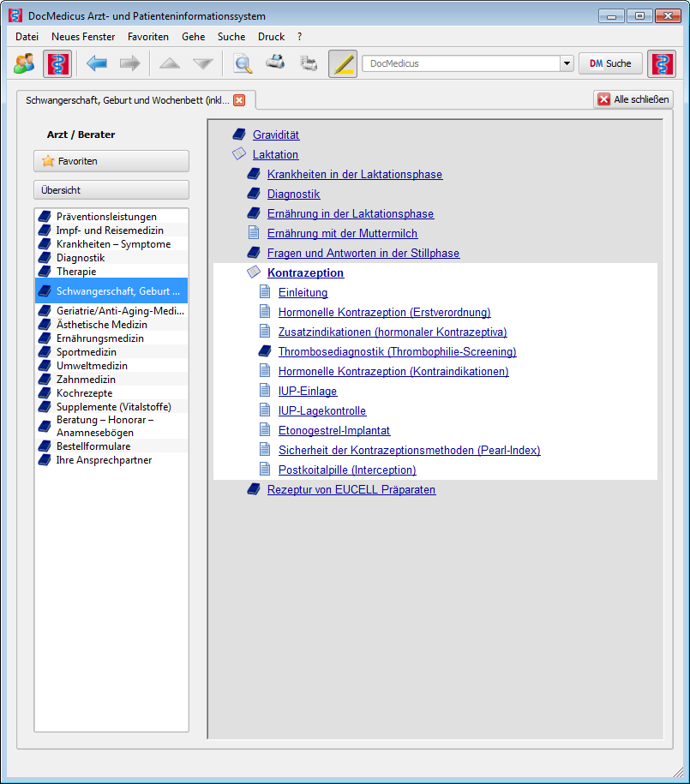
Task: Click the Alle schließen button
Action: pos(633,99)
